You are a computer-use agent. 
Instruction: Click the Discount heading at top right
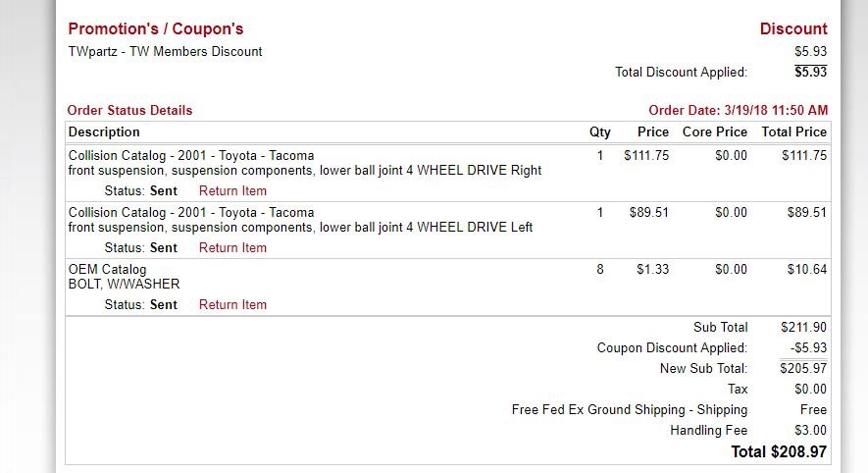click(793, 28)
